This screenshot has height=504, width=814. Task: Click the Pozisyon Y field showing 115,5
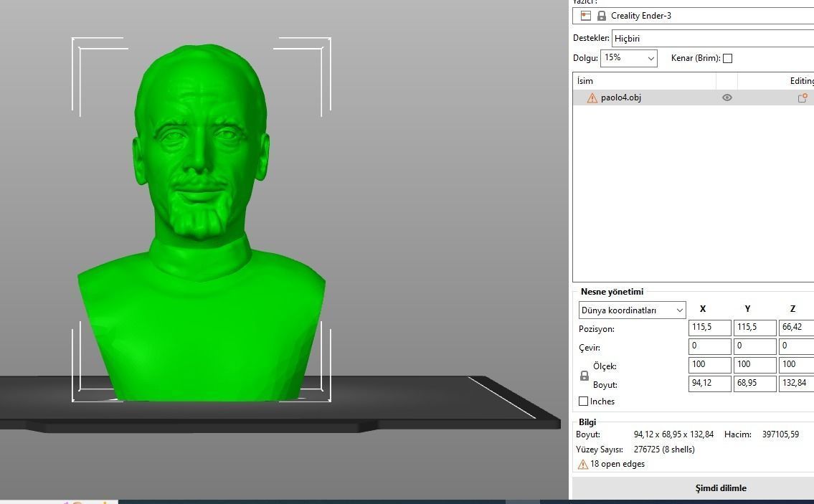(754, 328)
